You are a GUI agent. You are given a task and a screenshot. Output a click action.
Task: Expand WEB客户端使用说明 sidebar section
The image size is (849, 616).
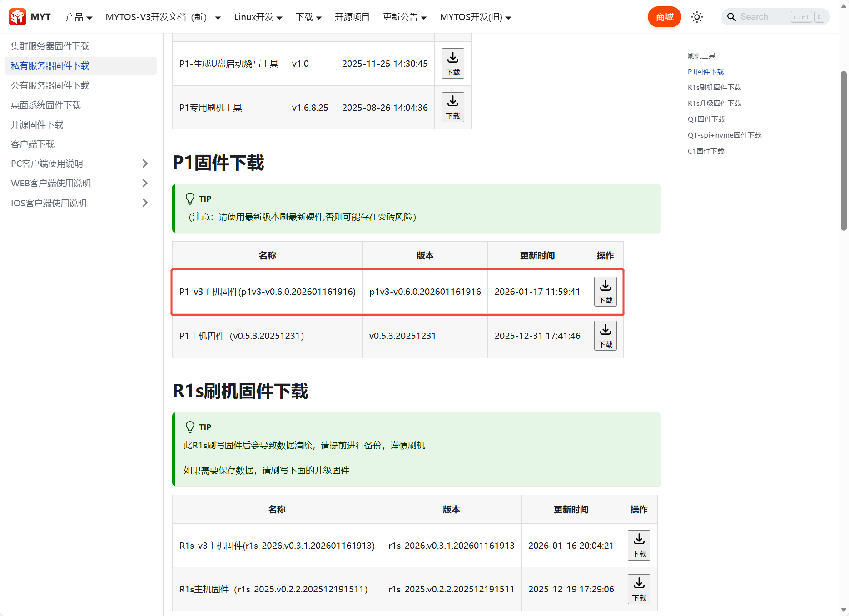[145, 183]
